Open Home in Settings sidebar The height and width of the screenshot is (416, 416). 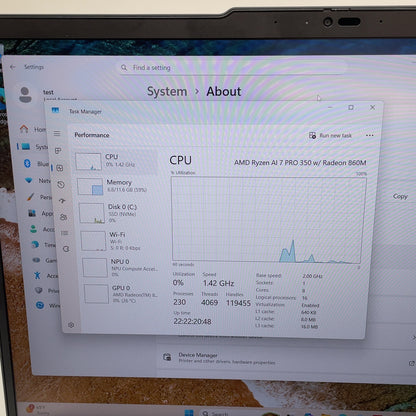tap(32, 129)
